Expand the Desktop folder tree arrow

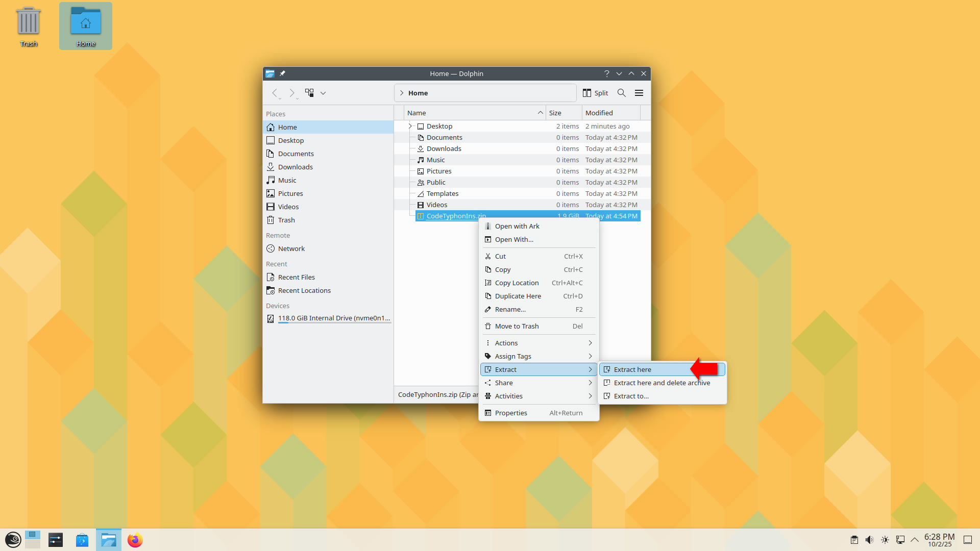pos(410,126)
